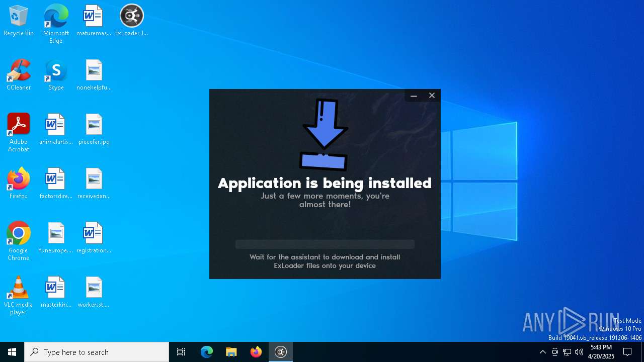This screenshot has height=362, width=644.
Task: Click the 'Application is being installed' heading
Action: coord(325,183)
